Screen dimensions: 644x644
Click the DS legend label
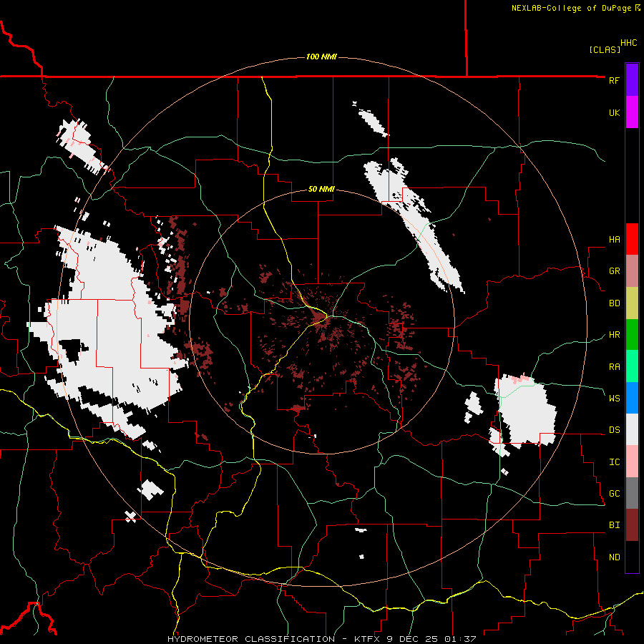point(614,430)
